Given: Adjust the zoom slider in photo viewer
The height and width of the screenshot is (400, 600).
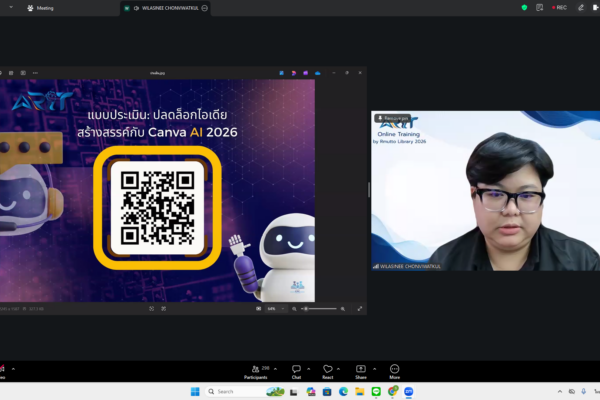Looking at the screenshot, I should (x=319, y=309).
